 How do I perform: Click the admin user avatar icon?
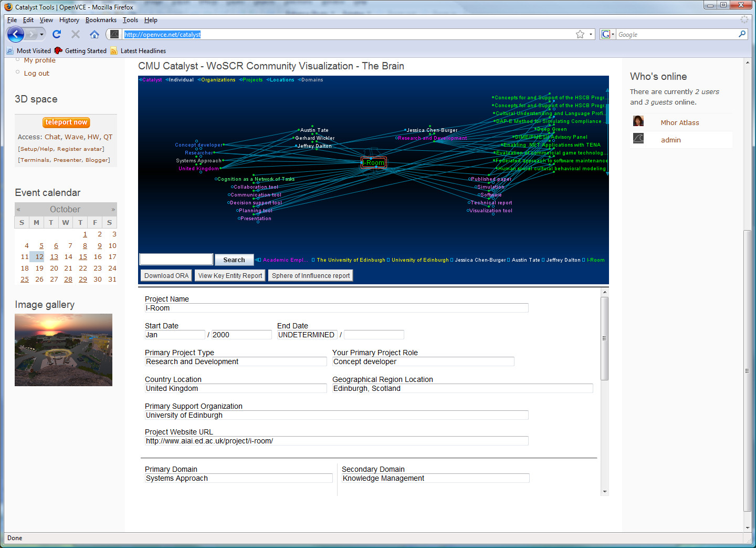[638, 139]
